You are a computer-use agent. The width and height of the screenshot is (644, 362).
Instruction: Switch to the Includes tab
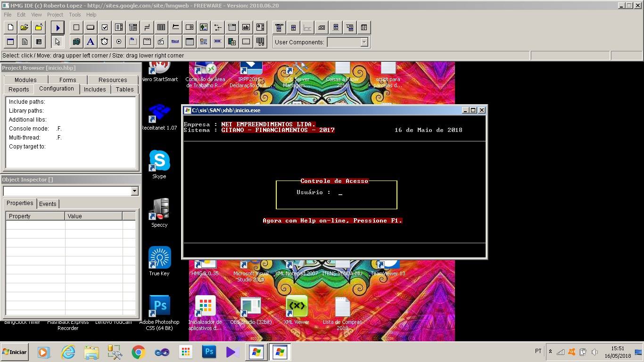point(95,89)
